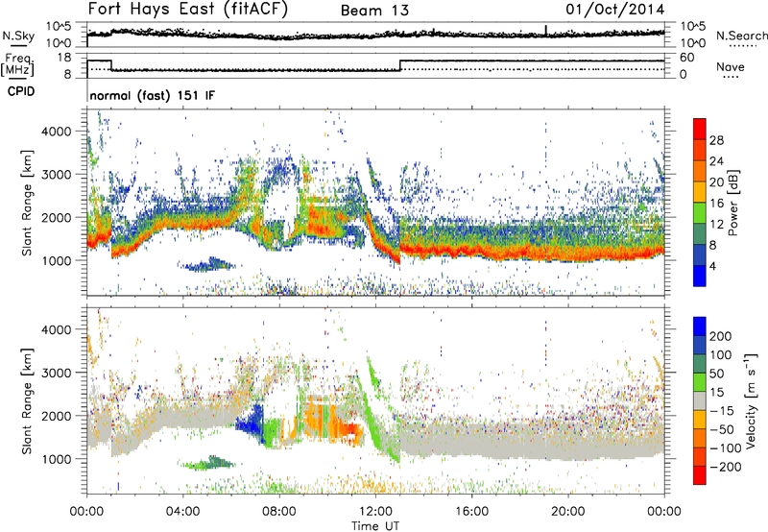Click the '16:00' time axis label
This screenshot has width=768, height=532.
point(471,512)
